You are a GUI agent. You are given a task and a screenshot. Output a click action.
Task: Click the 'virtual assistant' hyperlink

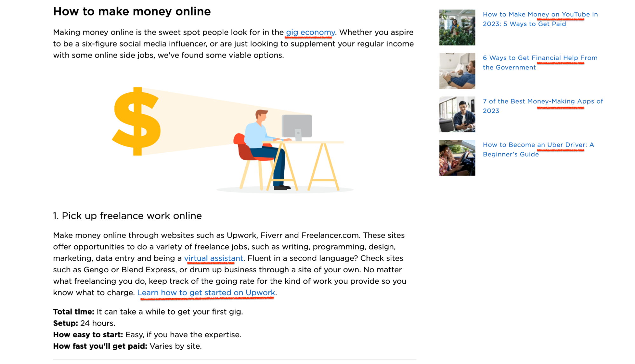[x=214, y=258]
